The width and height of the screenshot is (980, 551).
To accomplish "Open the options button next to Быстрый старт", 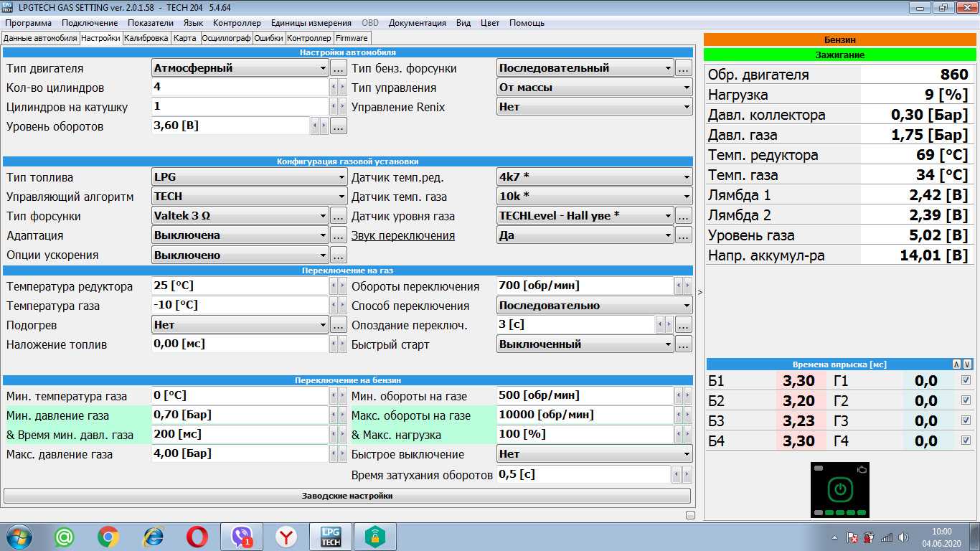I will tap(683, 344).
